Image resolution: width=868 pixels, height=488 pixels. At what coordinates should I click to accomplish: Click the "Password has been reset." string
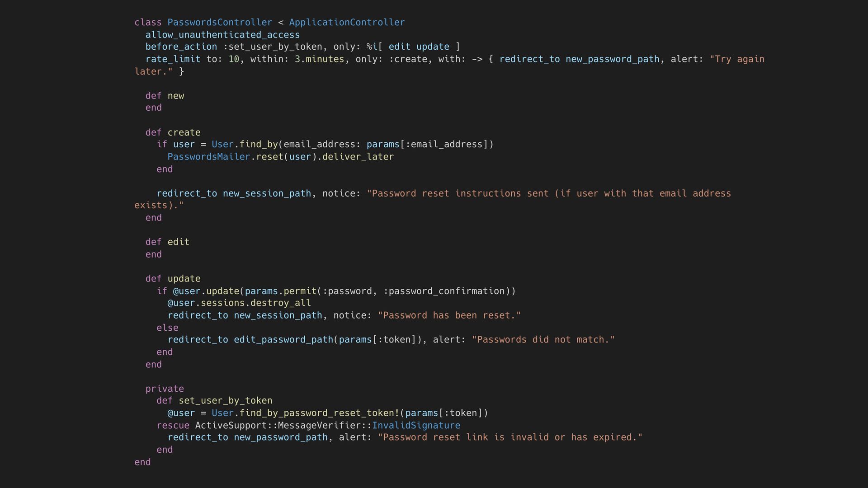coord(449,315)
